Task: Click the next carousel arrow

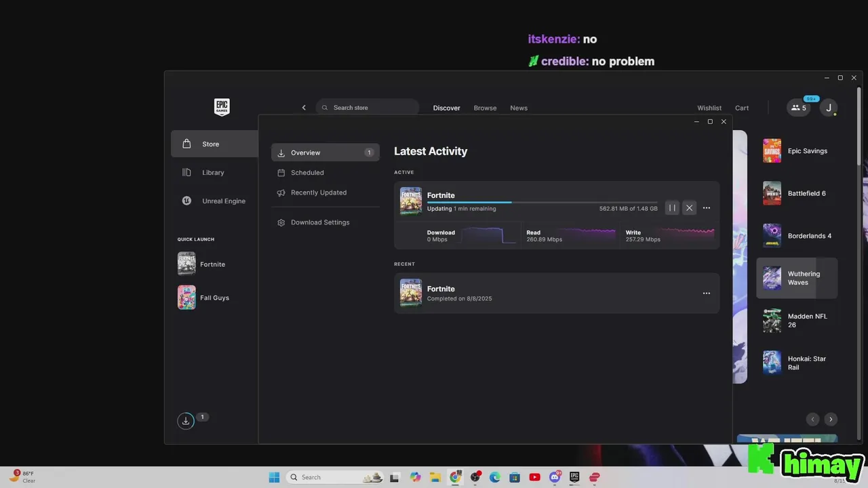Action: pos(831,419)
